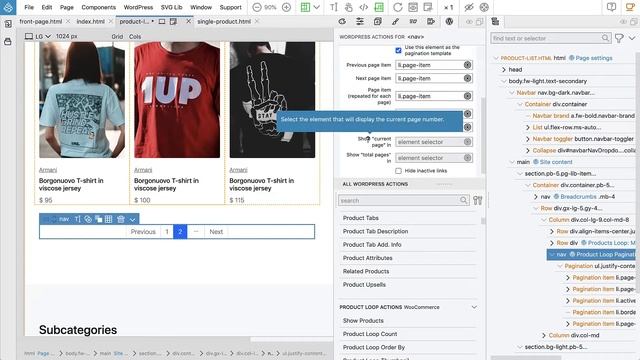Open the layout options dropdown arrow

pyautogui.click(x=317, y=7)
